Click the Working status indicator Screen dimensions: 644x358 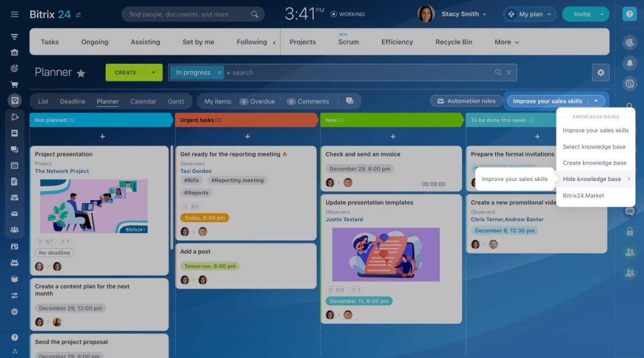pos(348,14)
